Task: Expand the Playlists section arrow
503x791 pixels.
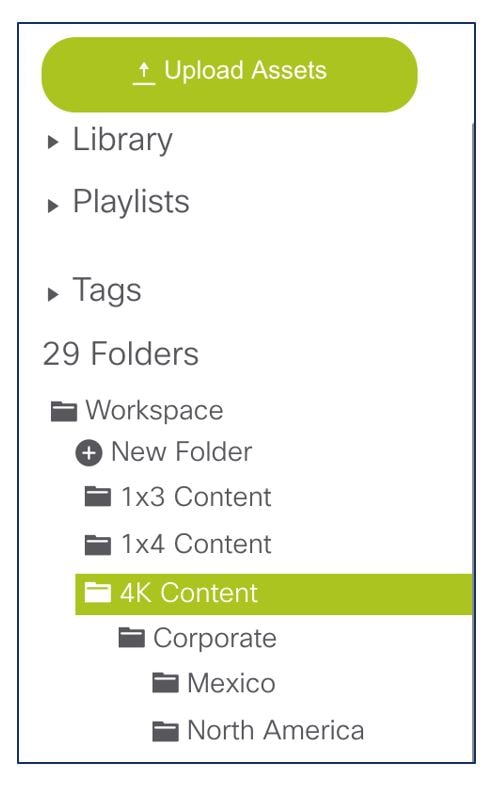Action: tap(53, 206)
